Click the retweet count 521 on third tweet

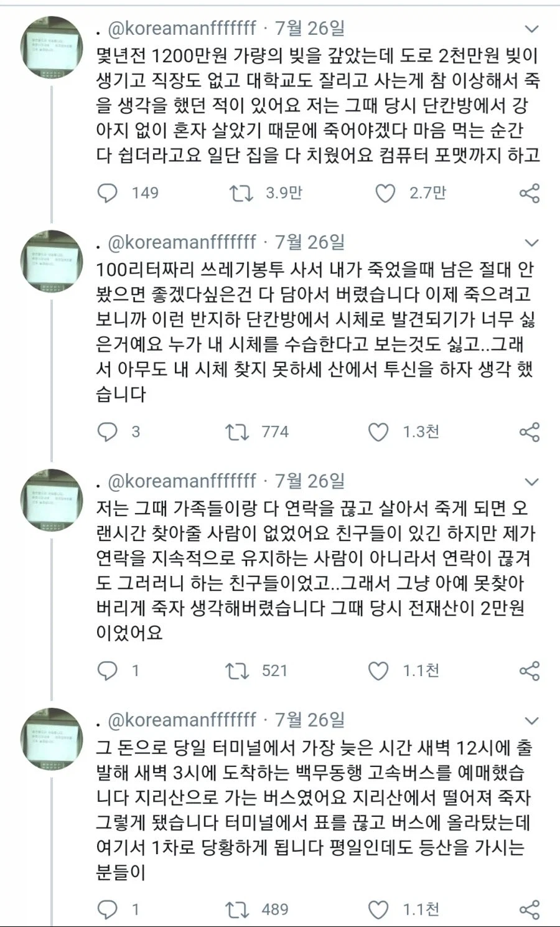click(274, 671)
